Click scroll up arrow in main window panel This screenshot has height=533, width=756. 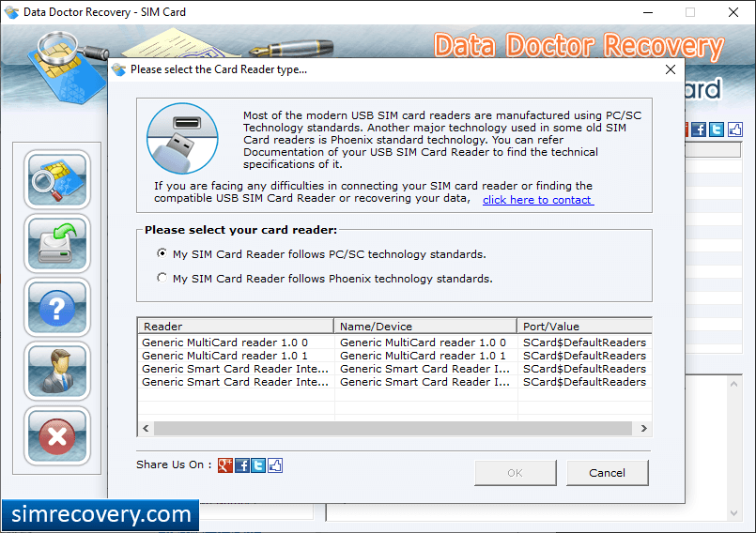coord(733,384)
